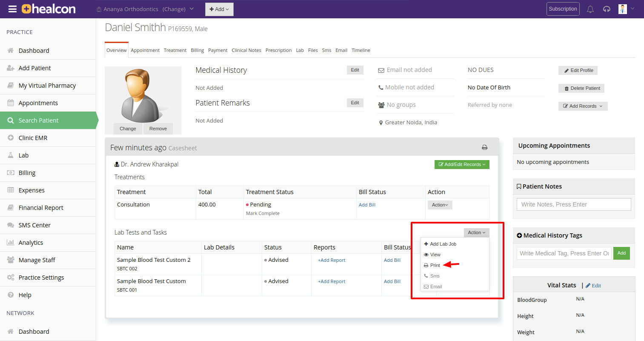Click the Healcon logo
644x341 pixels.
click(x=49, y=9)
